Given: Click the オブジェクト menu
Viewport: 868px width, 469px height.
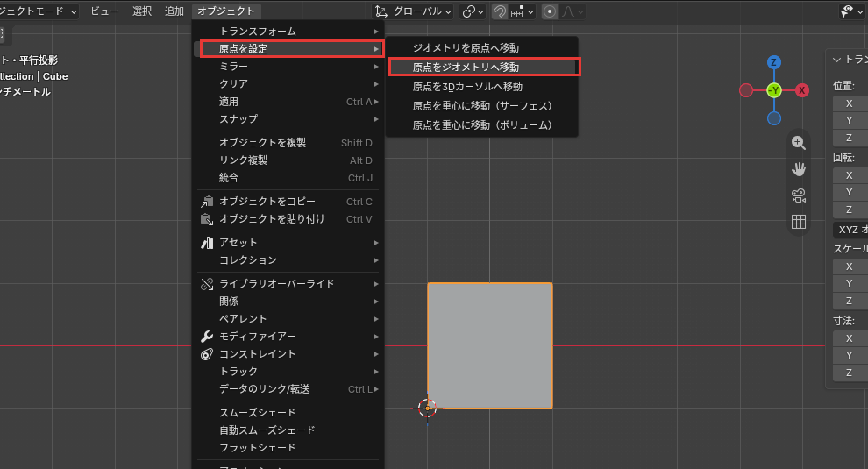Looking at the screenshot, I should (226, 11).
